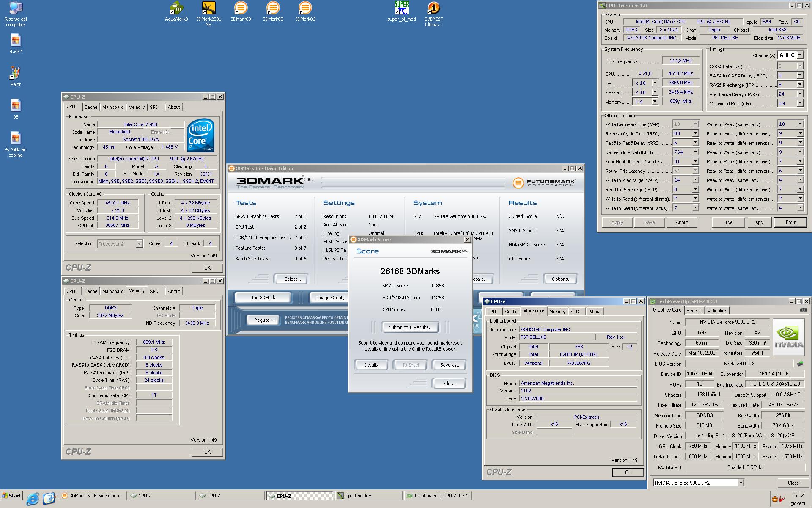Click Submit Your Results button

410,327
